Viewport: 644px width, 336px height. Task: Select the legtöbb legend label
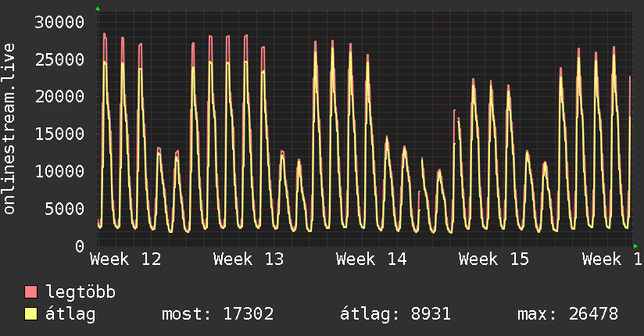pos(80,293)
